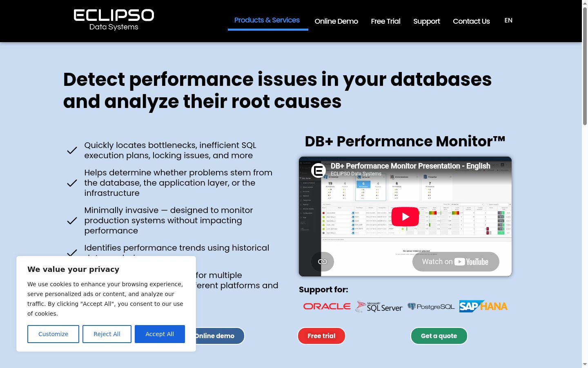Screen dimensions: 588x368
Task: Click the scrollbar up arrow
Action: pyautogui.click(x=585, y=3)
